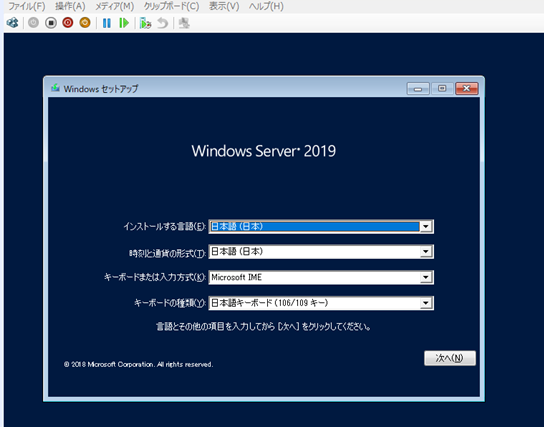Create a checkpoint with toolbar icon
Screen dimensions: 544x427
(145, 23)
